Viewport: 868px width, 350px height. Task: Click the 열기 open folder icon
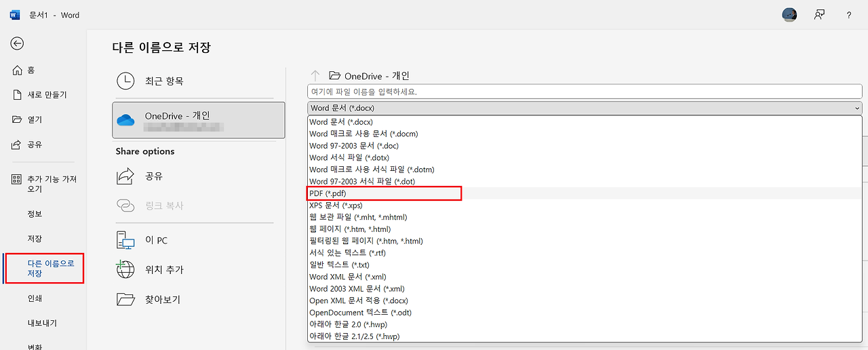click(x=18, y=120)
